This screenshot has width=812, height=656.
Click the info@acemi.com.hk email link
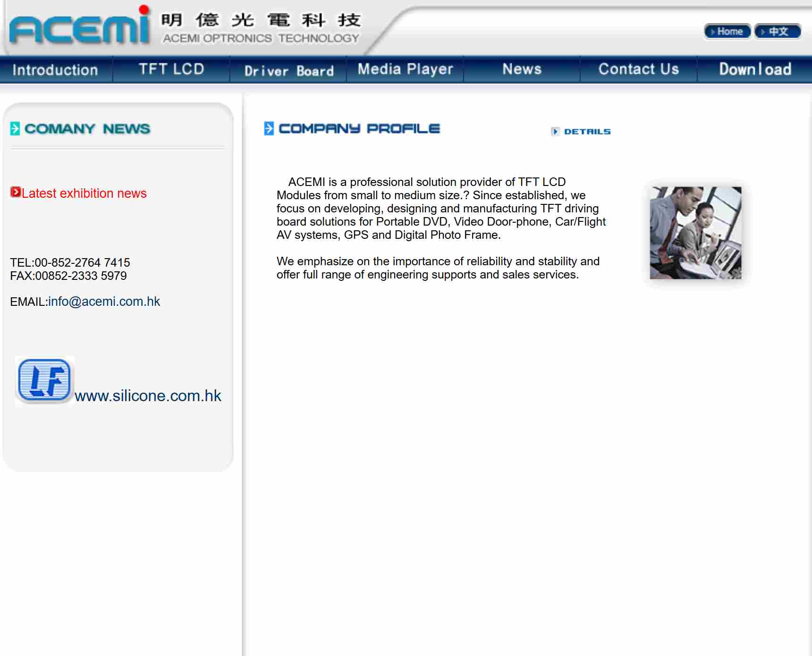pos(104,302)
